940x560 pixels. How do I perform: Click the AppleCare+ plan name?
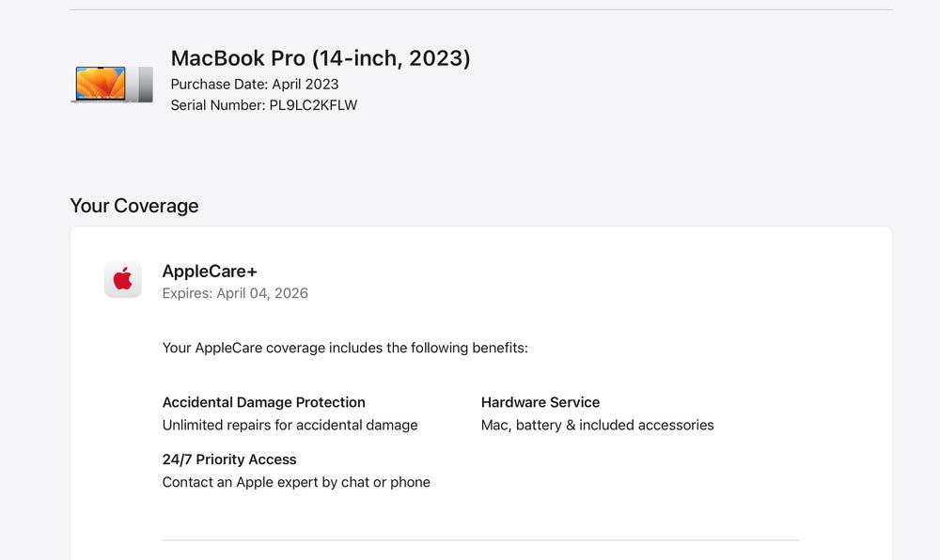click(x=210, y=272)
